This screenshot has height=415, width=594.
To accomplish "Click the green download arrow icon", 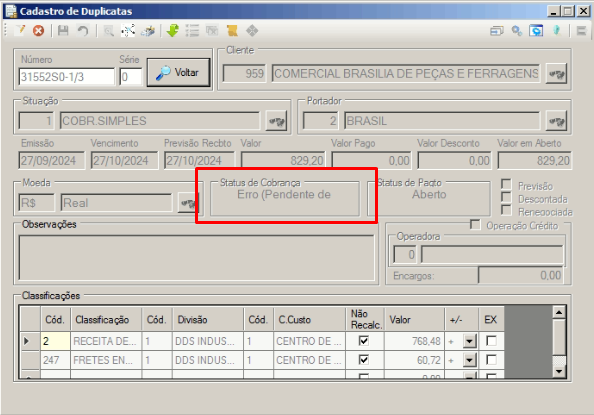I will click(x=173, y=30).
